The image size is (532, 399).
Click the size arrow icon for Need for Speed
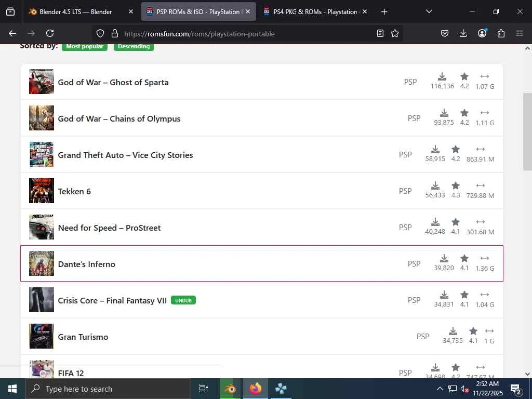click(481, 222)
